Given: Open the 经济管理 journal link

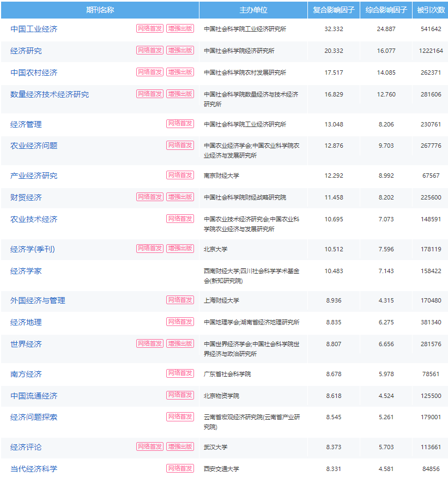Looking at the screenshot, I should pyautogui.click(x=26, y=124).
